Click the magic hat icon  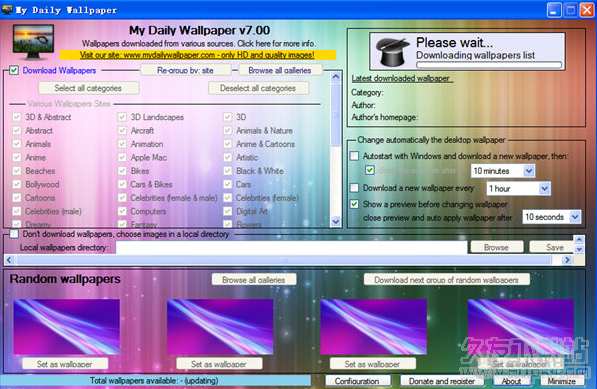pyautogui.click(x=392, y=51)
